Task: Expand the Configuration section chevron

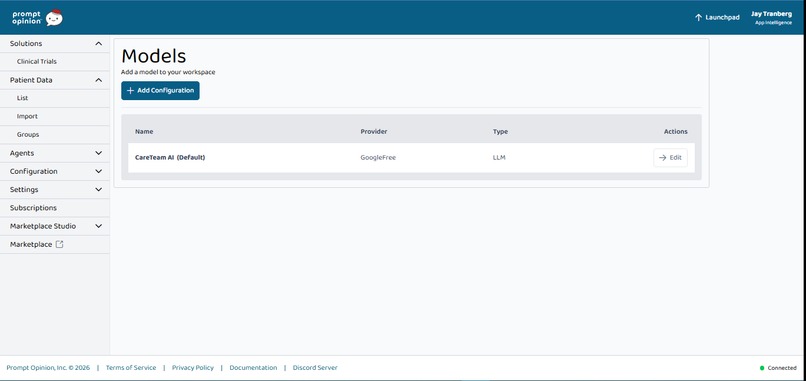Action: click(99, 171)
